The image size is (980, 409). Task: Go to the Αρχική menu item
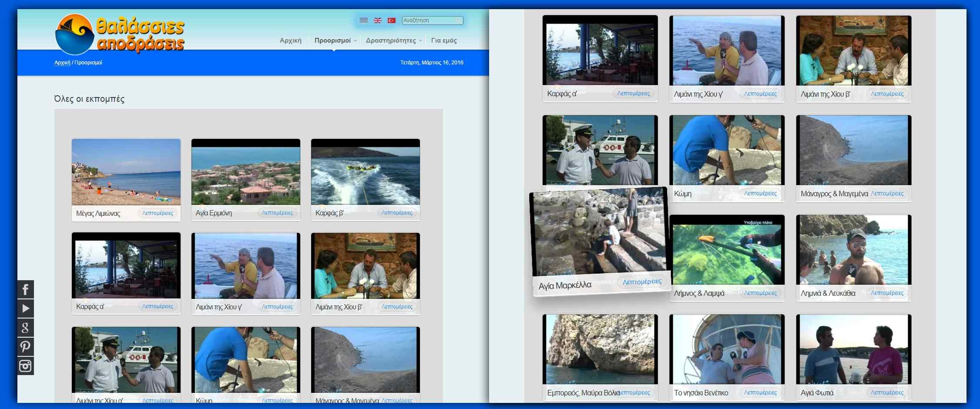[x=290, y=40]
